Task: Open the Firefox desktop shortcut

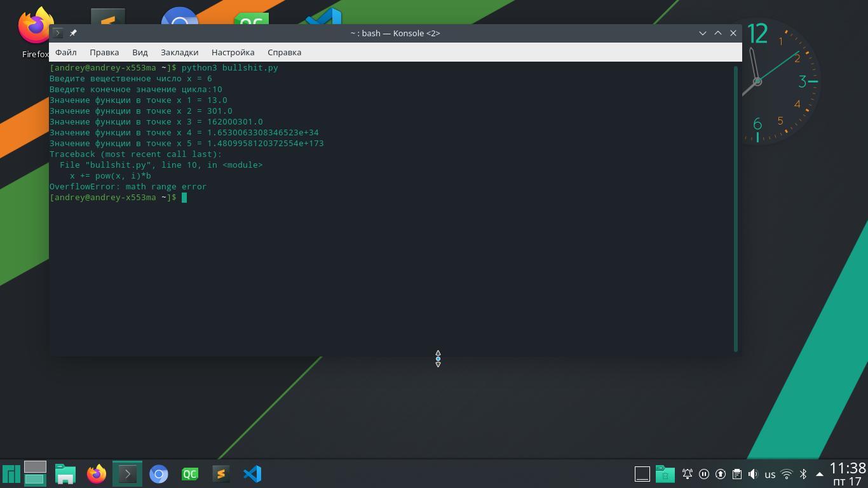Action: [36, 32]
